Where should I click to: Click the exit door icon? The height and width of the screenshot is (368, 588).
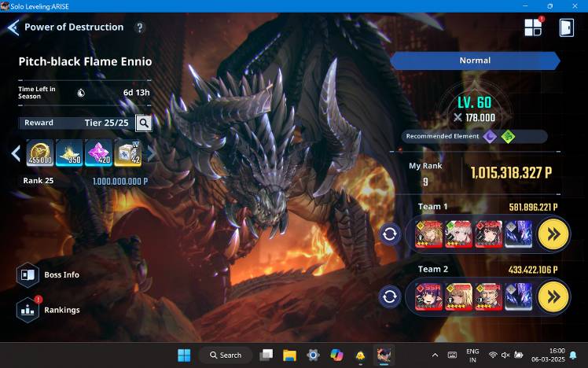click(566, 28)
